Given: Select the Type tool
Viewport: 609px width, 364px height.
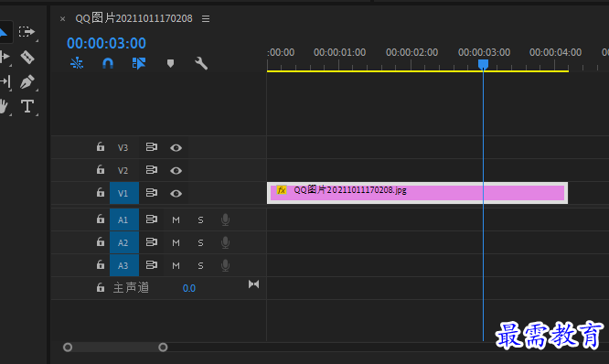Looking at the screenshot, I should 27,106.
